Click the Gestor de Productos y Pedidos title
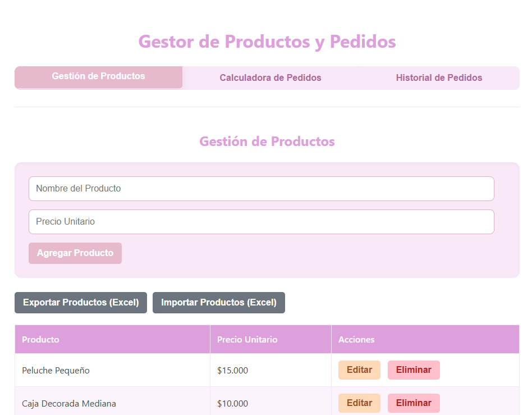This screenshot has height=415, width=532. point(267,42)
